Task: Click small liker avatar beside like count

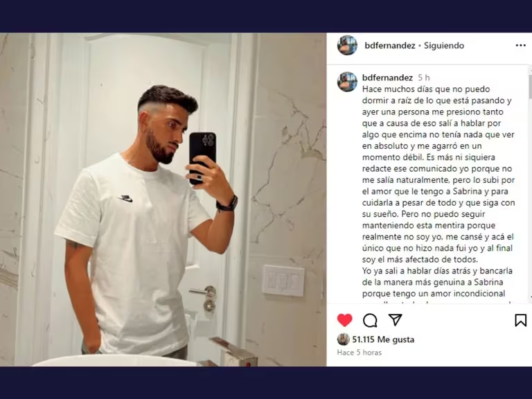Action: click(x=343, y=339)
